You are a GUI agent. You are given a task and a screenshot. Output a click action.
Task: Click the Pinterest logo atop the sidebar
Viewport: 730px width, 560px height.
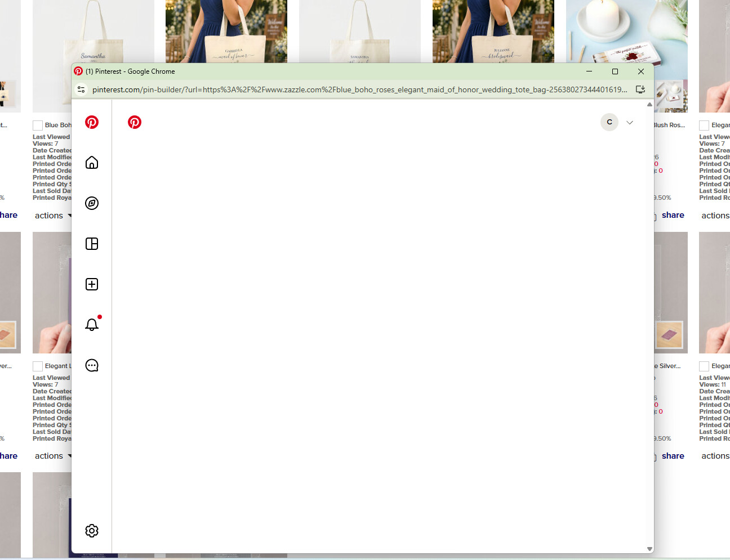click(x=92, y=122)
